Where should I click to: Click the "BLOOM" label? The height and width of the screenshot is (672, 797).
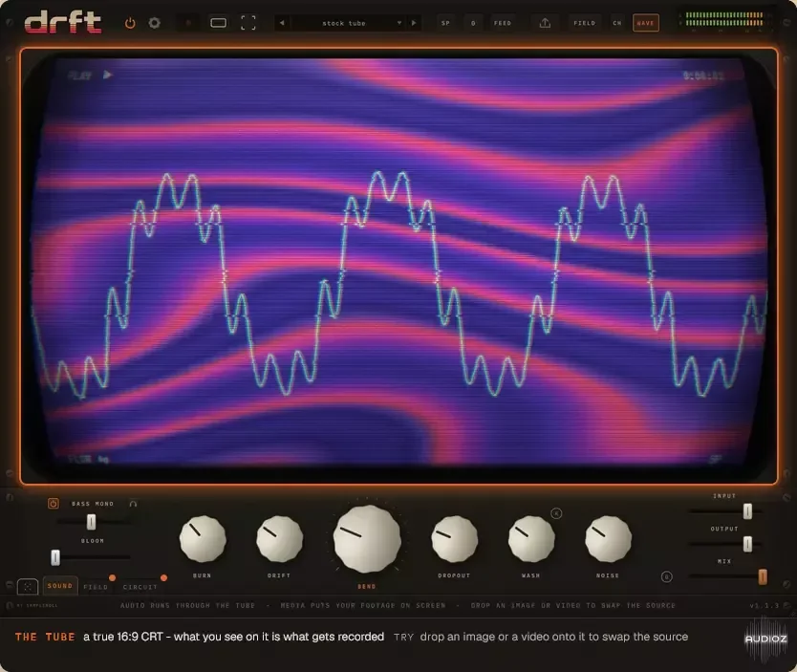click(x=93, y=541)
